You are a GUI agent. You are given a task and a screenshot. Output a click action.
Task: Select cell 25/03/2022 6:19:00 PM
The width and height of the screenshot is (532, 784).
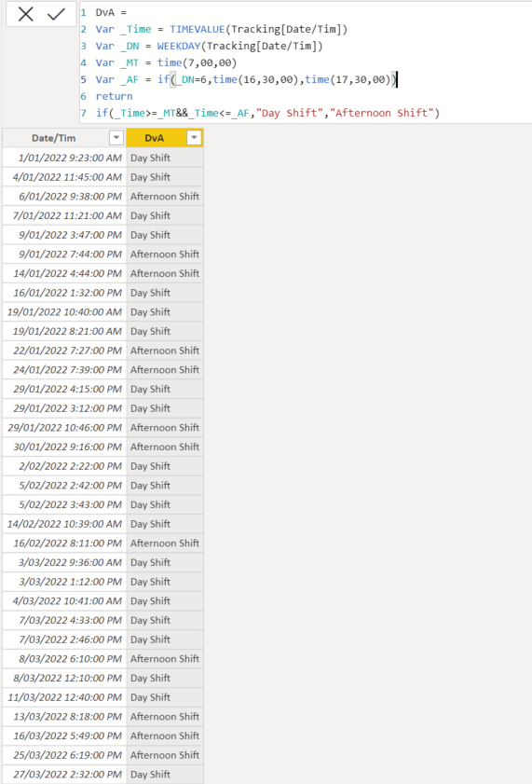[64, 754]
